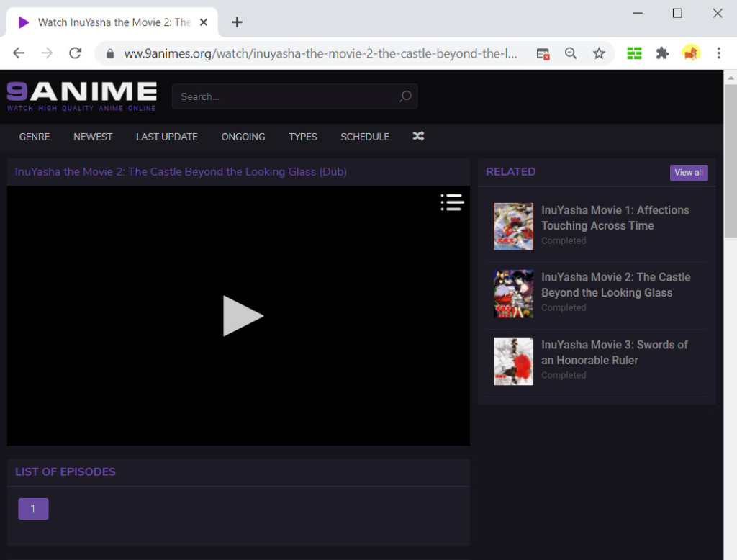The image size is (737, 560).
Task: Click the zoom icon in address bar
Action: [x=571, y=53]
